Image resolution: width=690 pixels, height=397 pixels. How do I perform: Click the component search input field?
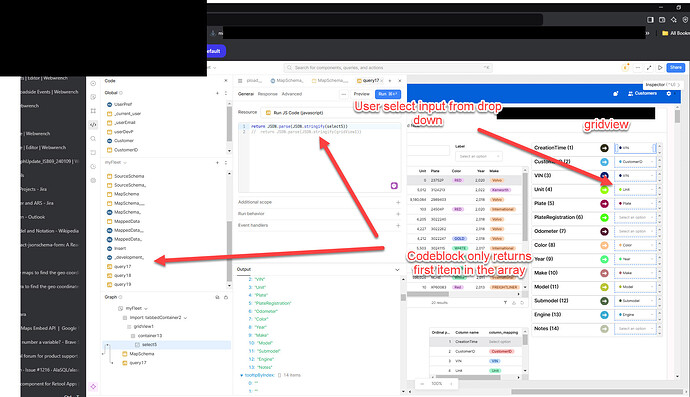(388, 68)
